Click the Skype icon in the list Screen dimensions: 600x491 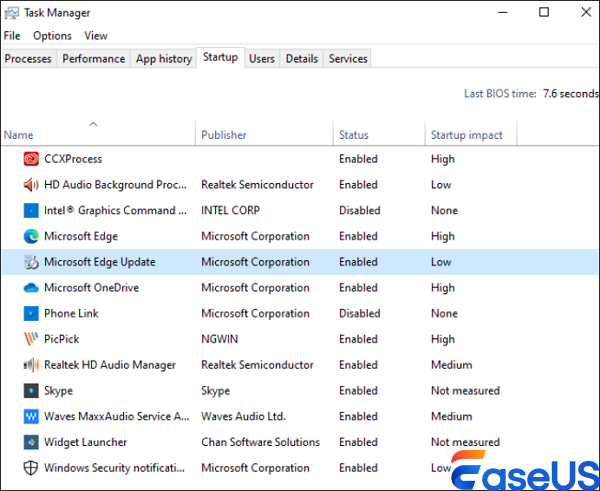pyautogui.click(x=30, y=391)
